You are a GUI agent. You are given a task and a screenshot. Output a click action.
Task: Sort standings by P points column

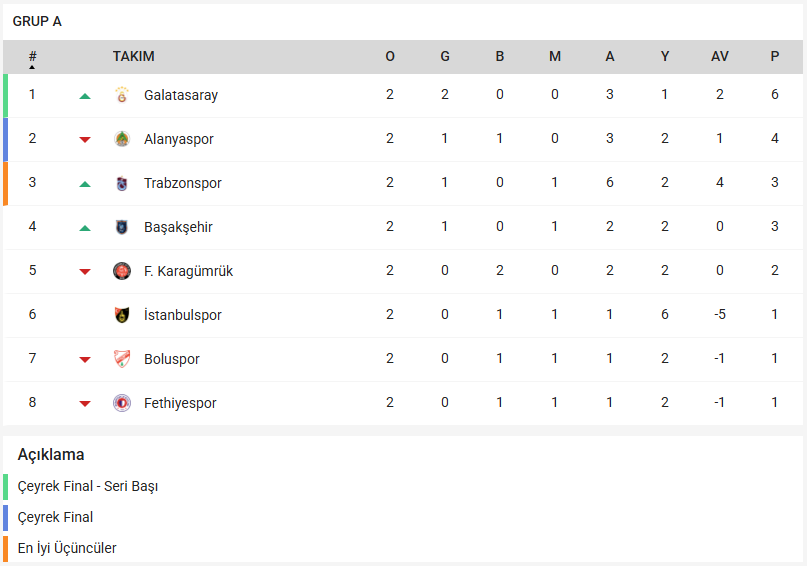click(775, 57)
